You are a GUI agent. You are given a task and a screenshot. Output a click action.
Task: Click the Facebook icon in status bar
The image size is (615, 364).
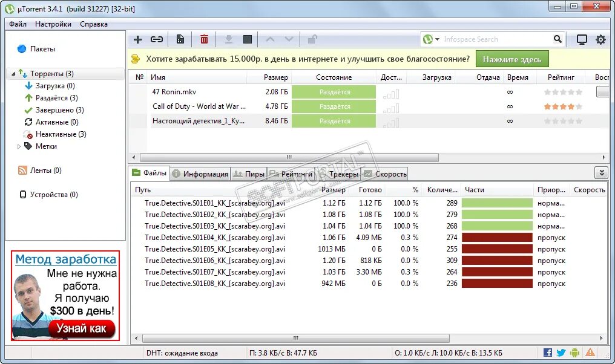click(547, 352)
